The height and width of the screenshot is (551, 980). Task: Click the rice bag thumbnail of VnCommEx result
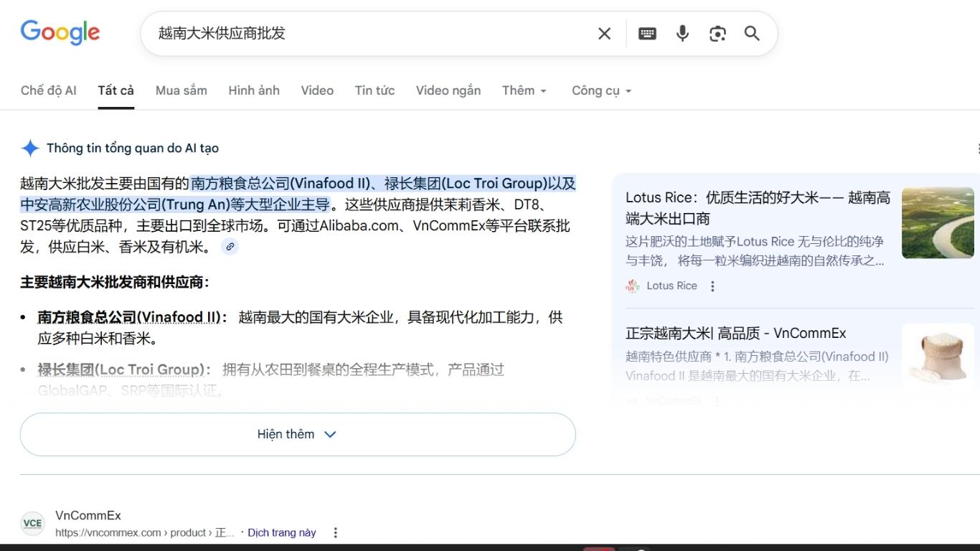[x=938, y=357]
